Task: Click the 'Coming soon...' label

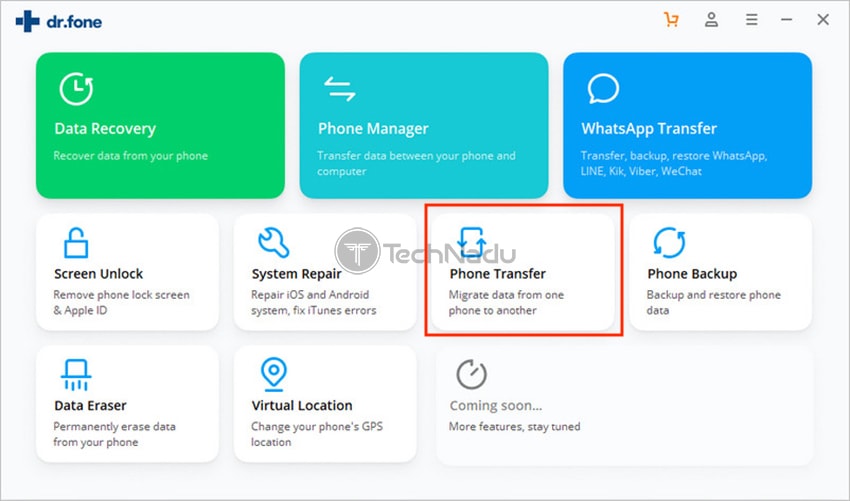Action: coord(495,406)
